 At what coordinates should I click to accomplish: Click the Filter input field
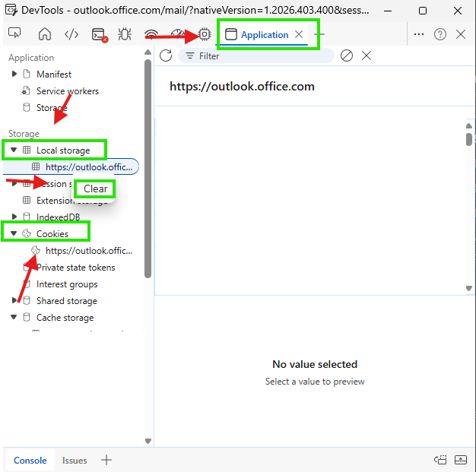(256, 55)
